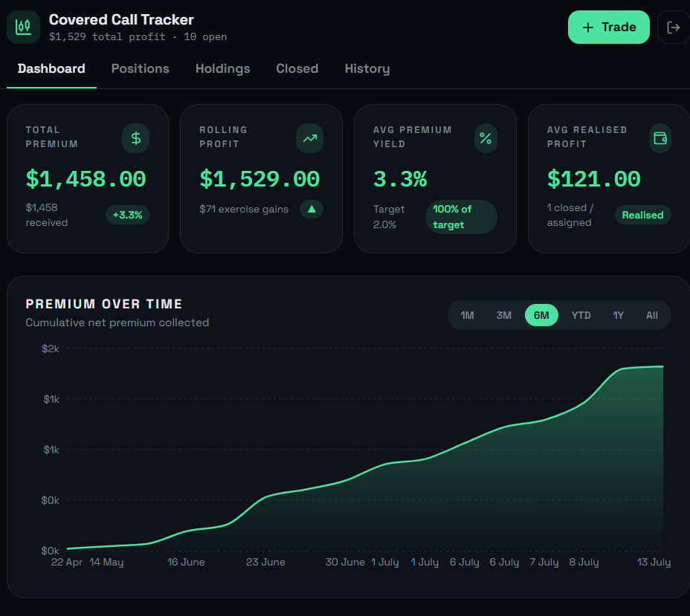Open the History tab

point(367,69)
